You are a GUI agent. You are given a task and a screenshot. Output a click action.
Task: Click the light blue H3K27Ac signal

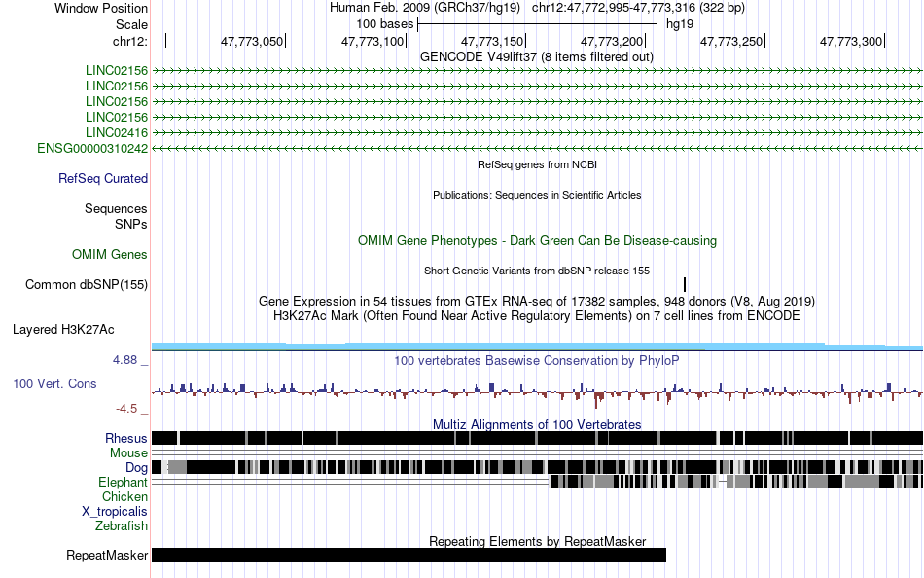537,346
